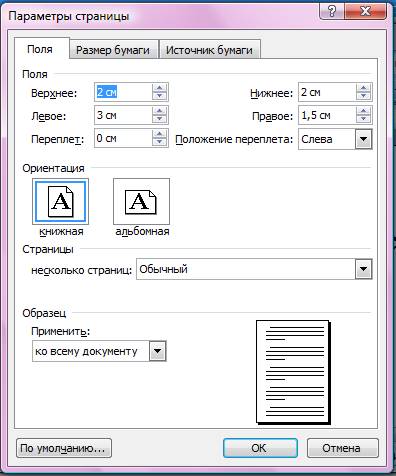396x476 pixels.
Task: Increase the Правое margin with up arrow
Action: [x=363, y=111]
